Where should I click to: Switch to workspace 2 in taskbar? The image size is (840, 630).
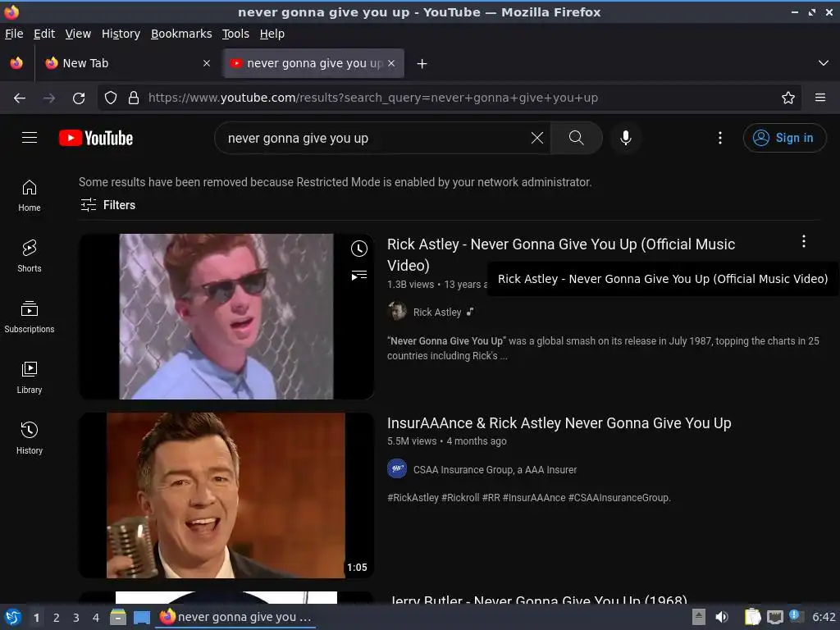tap(57, 618)
